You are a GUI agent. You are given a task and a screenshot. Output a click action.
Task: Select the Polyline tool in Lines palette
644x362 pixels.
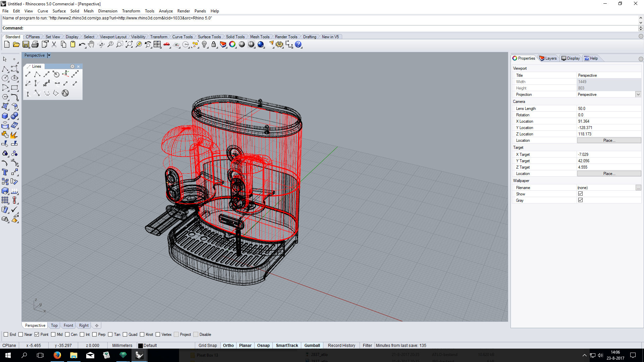[37, 74]
